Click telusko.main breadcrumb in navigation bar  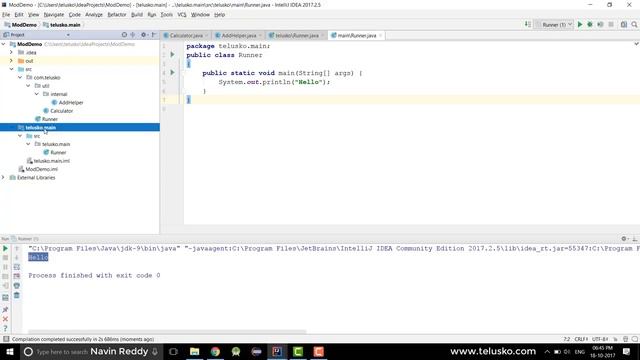click(x=62, y=25)
